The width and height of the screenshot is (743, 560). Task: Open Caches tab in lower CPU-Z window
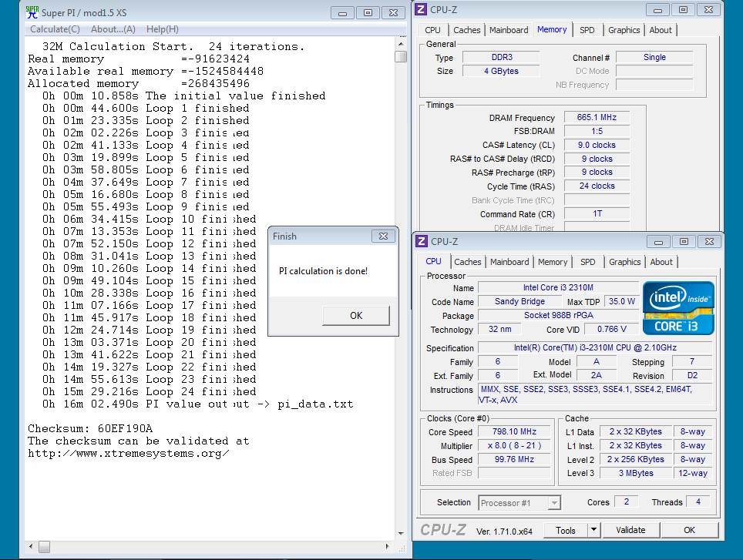[468, 262]
